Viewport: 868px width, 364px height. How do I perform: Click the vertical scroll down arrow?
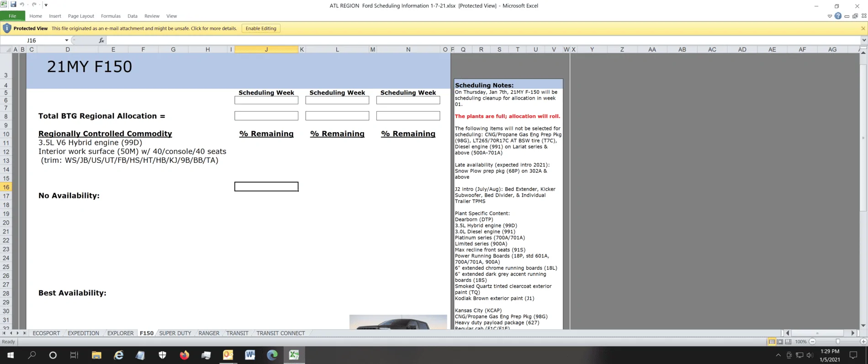(863, 326)
